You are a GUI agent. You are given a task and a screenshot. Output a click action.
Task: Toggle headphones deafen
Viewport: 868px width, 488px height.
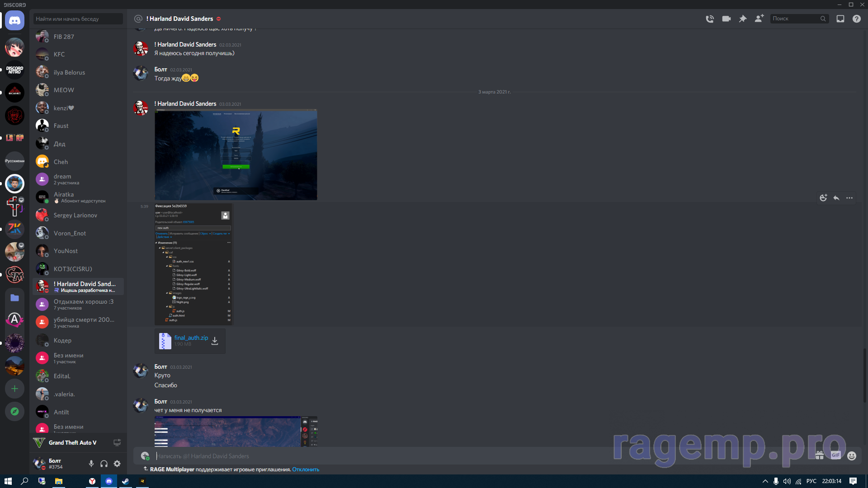(x=104, y=464)
